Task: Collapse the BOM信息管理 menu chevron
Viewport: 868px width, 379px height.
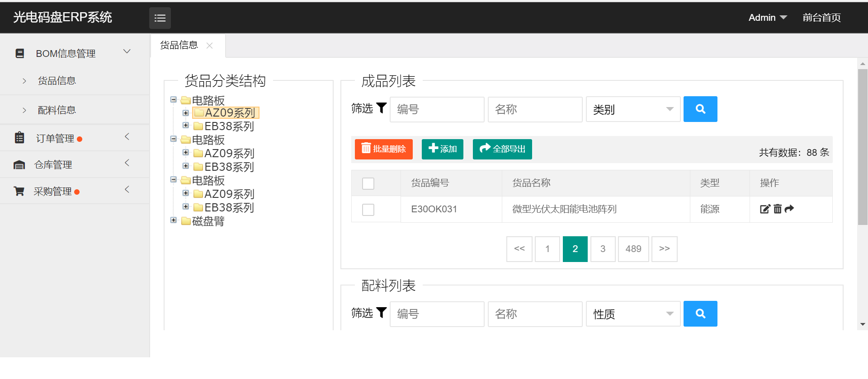Action: 127,51
